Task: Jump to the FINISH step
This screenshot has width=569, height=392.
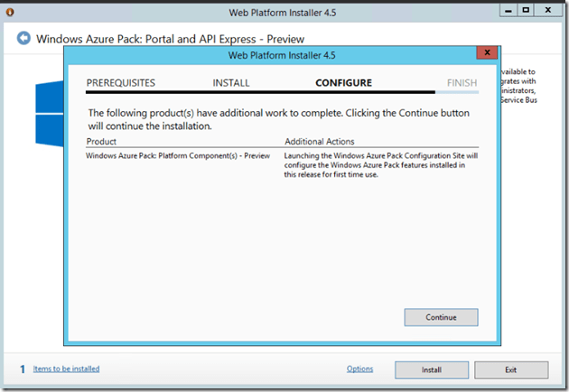Action: (462, 83)
